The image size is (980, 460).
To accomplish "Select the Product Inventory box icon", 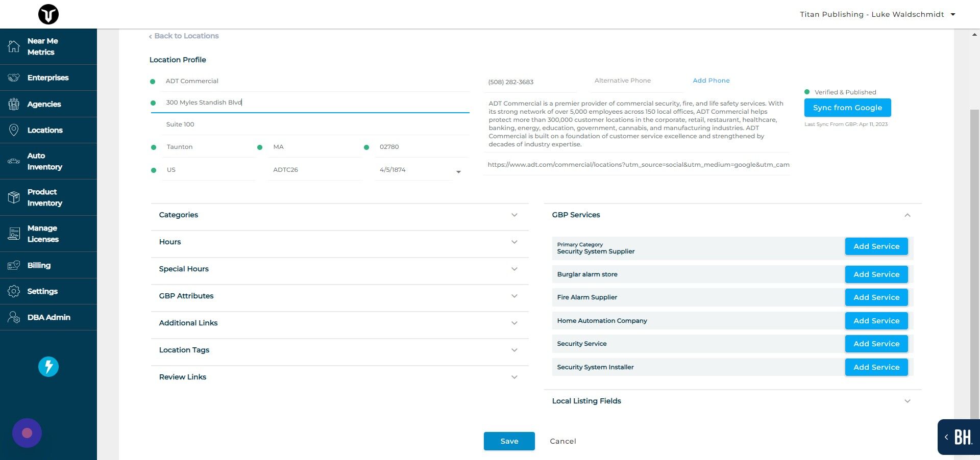I will coord(14,197).
